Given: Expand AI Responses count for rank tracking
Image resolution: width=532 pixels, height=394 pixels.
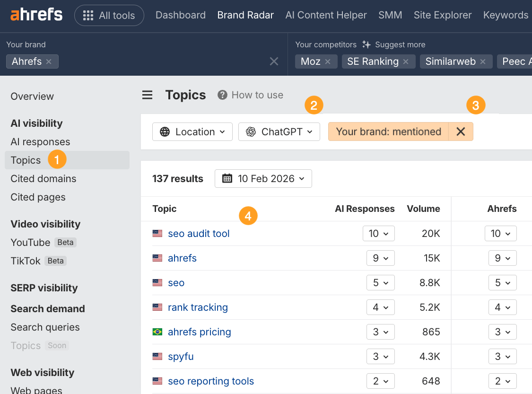Looking at the screenshot, I should pyautogui.click(x=381, y=307).
